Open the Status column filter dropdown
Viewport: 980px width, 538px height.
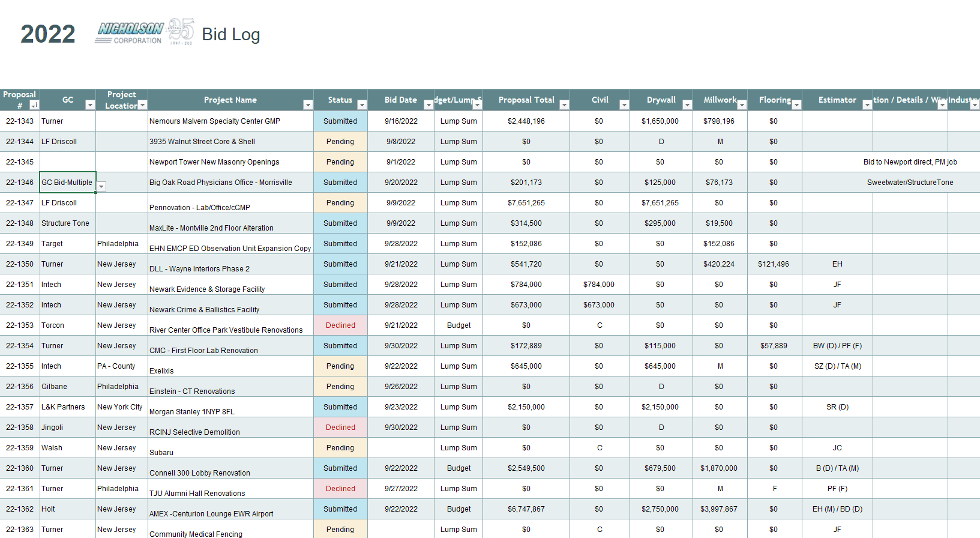point(362,105)
